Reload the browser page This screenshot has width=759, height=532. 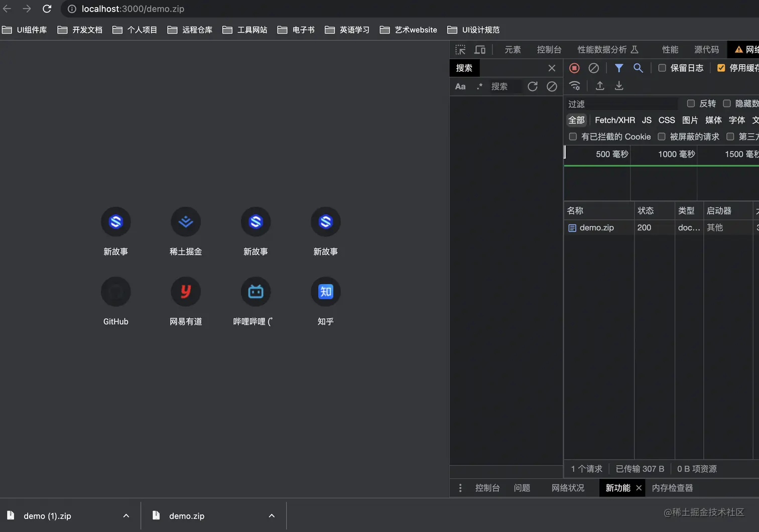(x=47, y=9)
